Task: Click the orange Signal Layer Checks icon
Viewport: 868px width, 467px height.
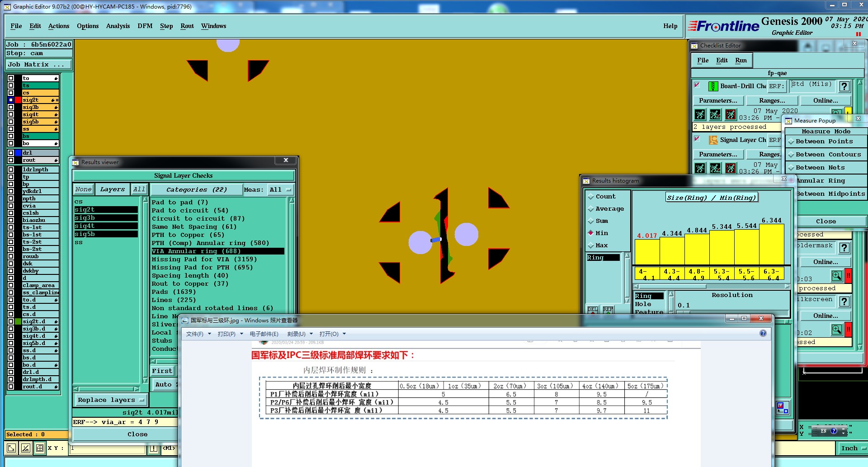Action: tap(713, 140)
